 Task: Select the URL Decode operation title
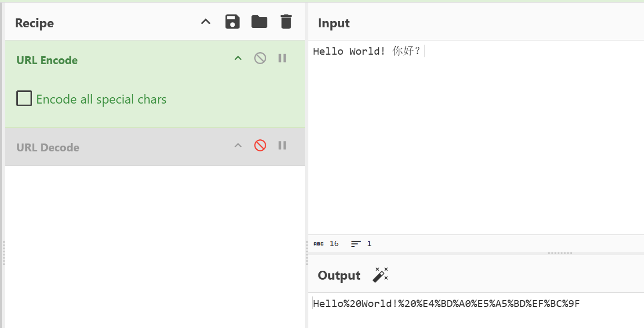tap(48, 147)
